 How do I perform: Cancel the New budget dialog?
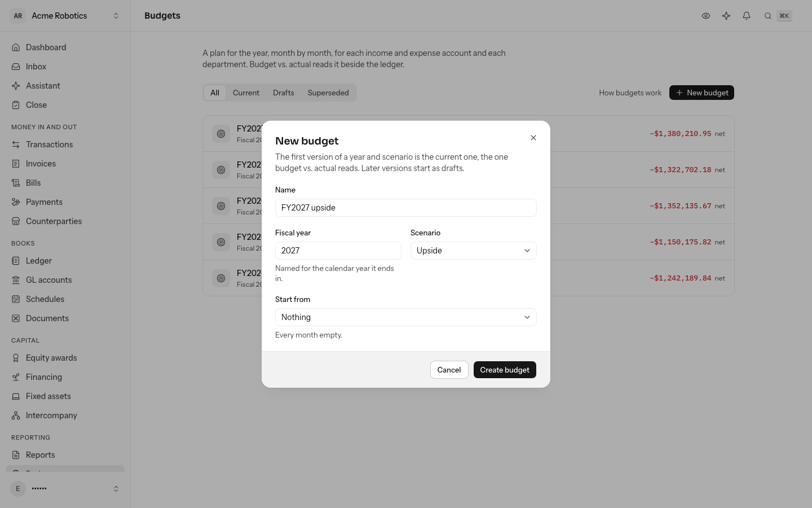pyautogui.click(x=449, y=370)
